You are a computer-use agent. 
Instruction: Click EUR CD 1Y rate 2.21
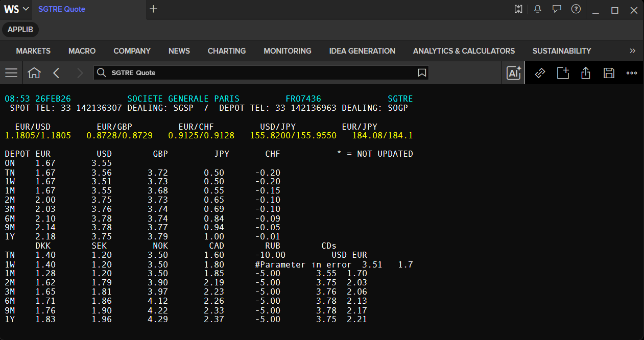357,319
